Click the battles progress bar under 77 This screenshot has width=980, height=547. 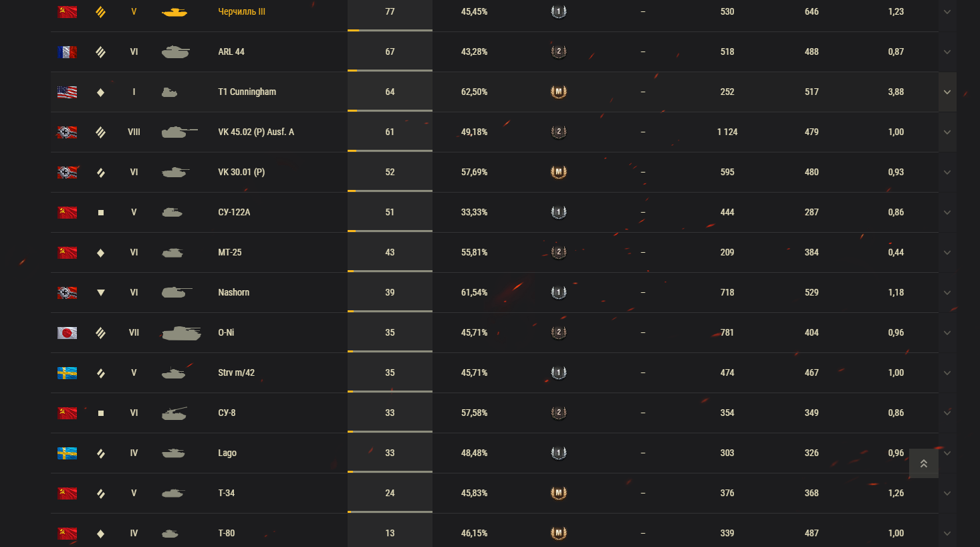click(x=390, y=30)
